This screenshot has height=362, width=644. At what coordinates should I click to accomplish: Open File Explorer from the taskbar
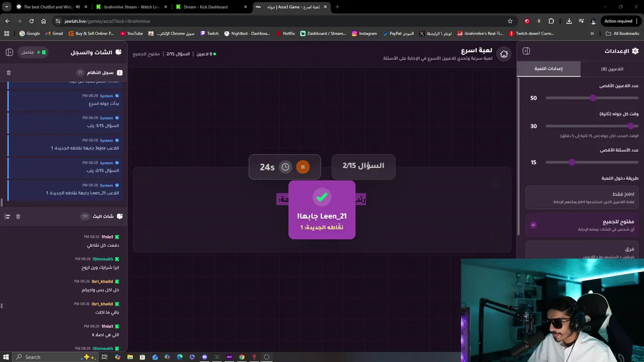pyautogui.click(x=130, y=357)
